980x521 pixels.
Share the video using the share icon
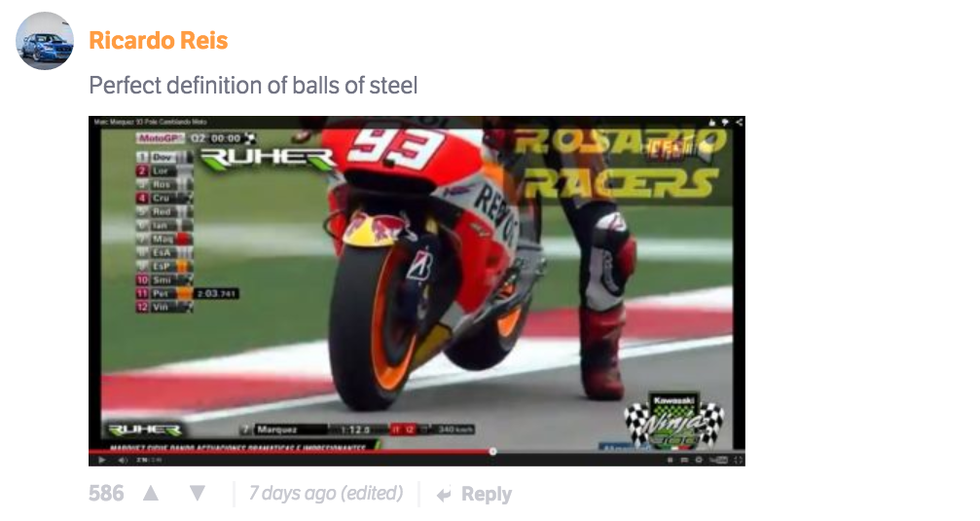740,123
